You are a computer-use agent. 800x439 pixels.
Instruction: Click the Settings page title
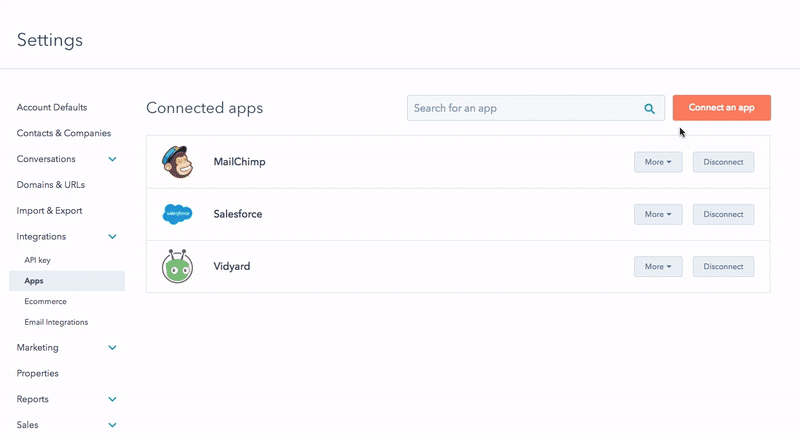[x=49, y=40]
